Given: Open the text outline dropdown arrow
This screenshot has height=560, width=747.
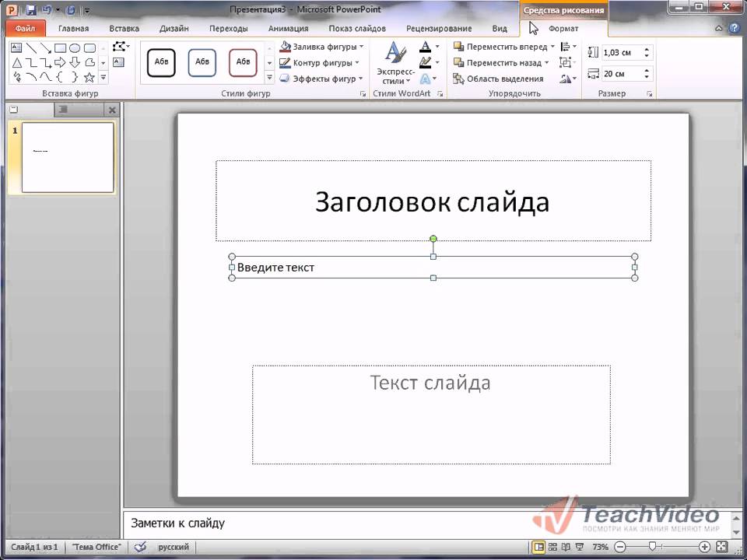Looking at the screenshot, I should 437,62.
